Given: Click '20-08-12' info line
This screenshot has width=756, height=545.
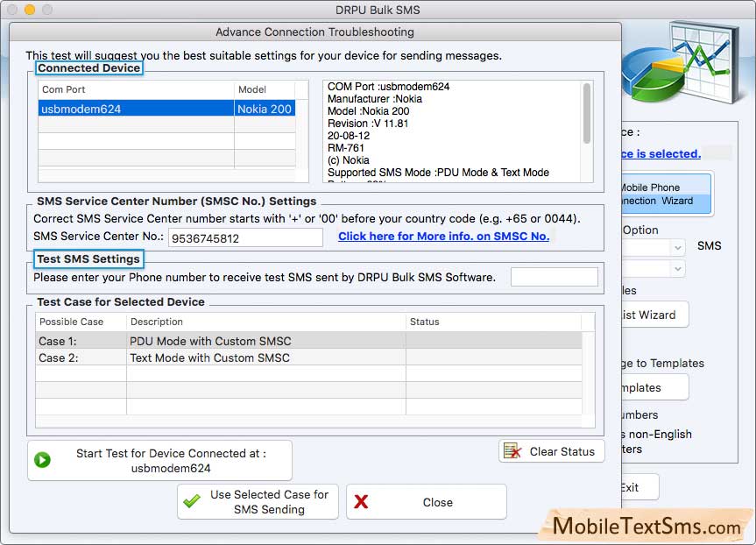Looking at the screenshot, I should [x=349, y=136].
